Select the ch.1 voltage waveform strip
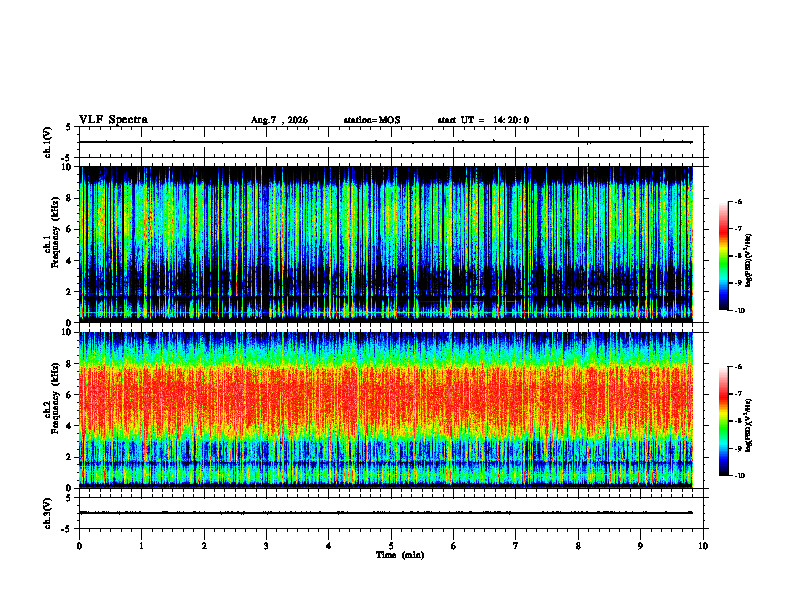792x612 pixels. click(x=393, y=142)
